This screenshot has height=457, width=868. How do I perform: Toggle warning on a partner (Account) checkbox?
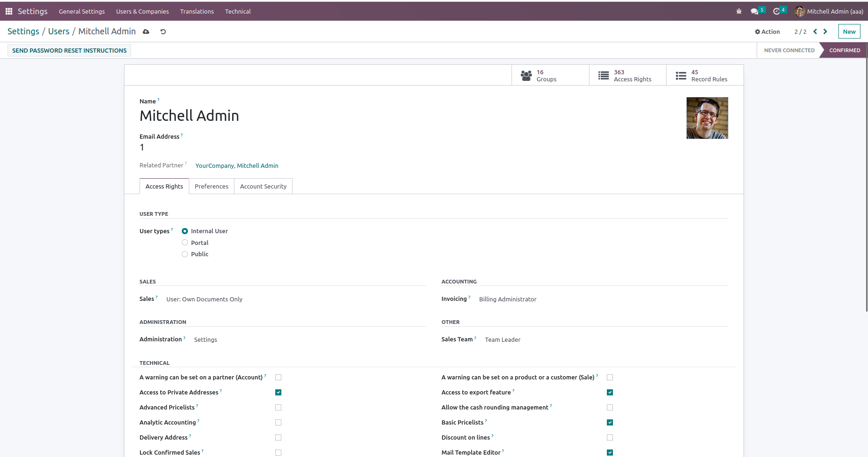(x=279, y=377)
